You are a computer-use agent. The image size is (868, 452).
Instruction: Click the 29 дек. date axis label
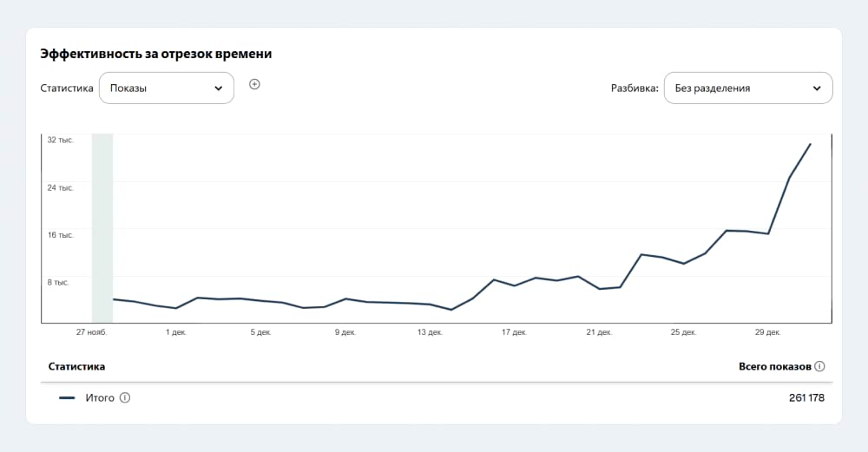click(x=768, y=332)
